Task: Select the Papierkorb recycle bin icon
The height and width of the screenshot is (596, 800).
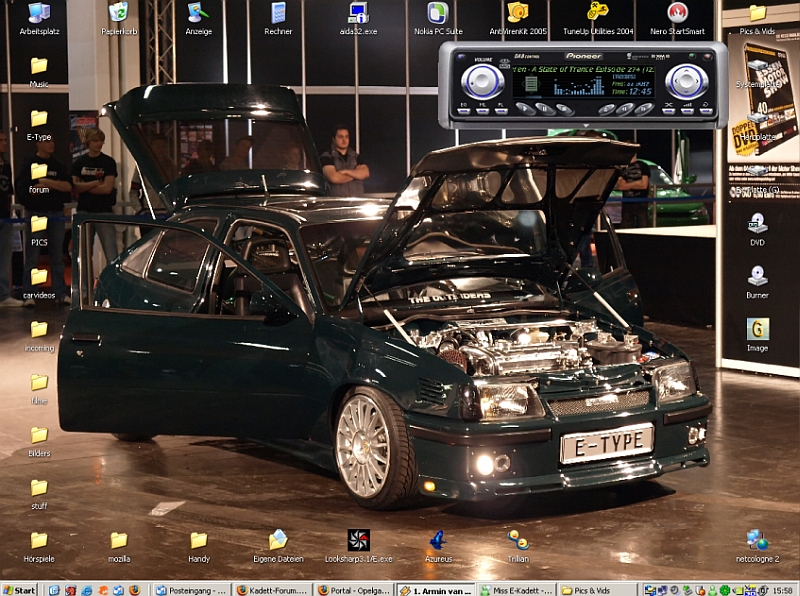Action: click(x=118, y=13)
